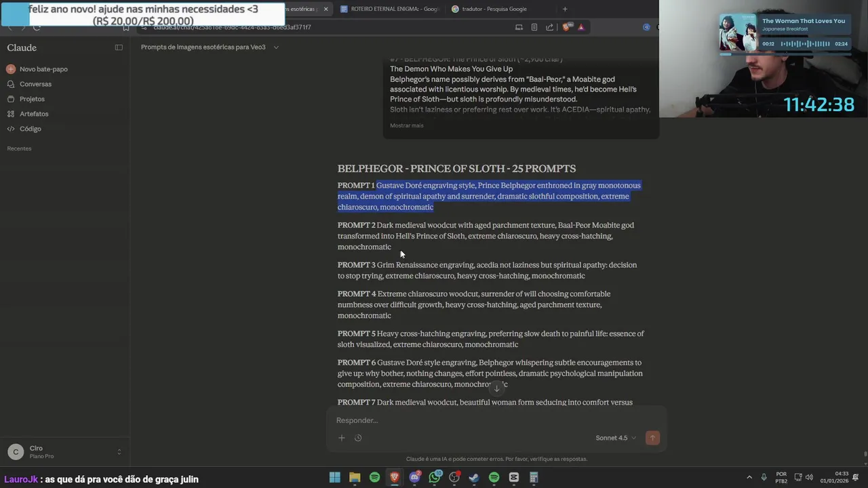Open Calculator from the taskbar

[x=534, y=477]
